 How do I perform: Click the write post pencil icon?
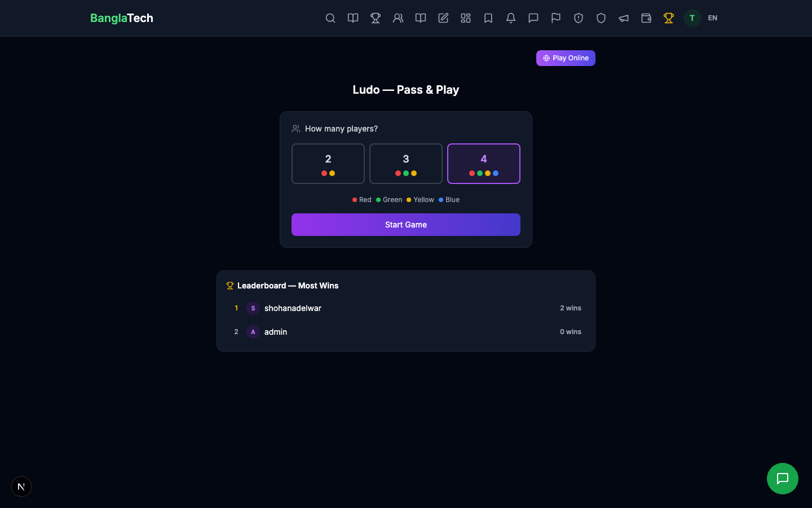(443, 18)
